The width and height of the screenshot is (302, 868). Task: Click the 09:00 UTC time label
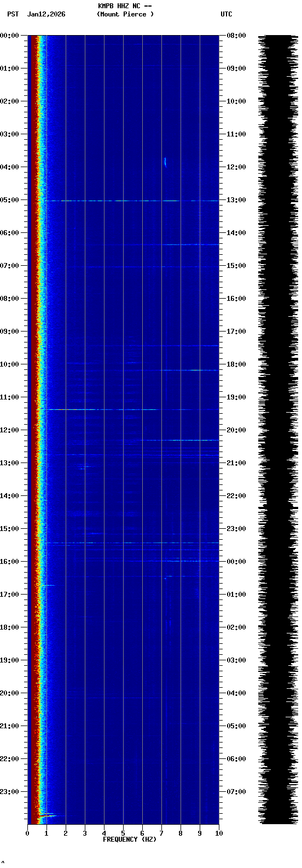(236, 68)
